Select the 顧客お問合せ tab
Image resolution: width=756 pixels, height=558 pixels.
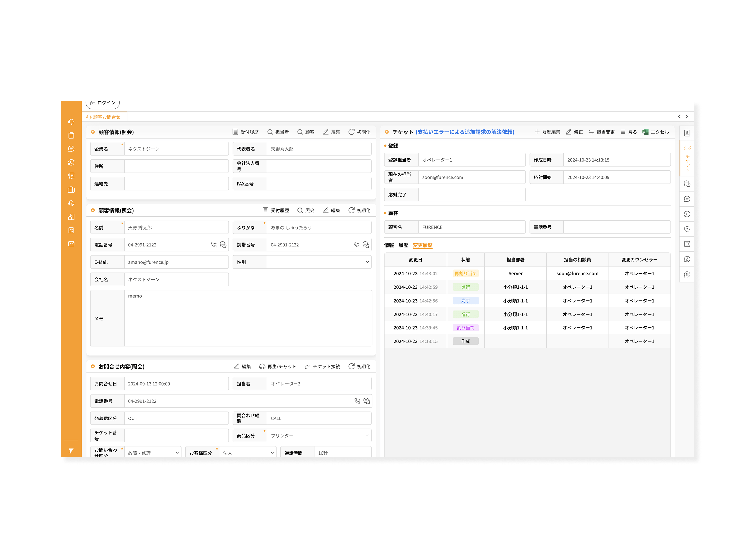[105, 117]
